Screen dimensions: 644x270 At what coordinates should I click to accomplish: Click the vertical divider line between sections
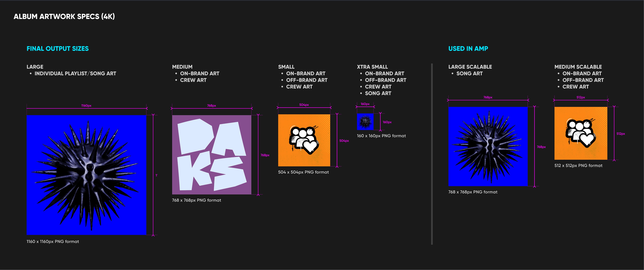click(432, 154)
